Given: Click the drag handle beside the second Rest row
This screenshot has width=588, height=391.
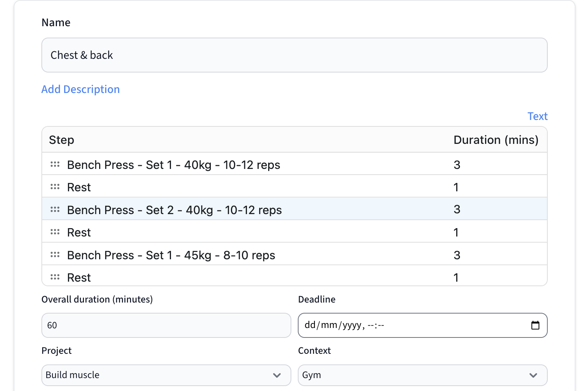Looking at the screenshot, I should pos(55,232).
